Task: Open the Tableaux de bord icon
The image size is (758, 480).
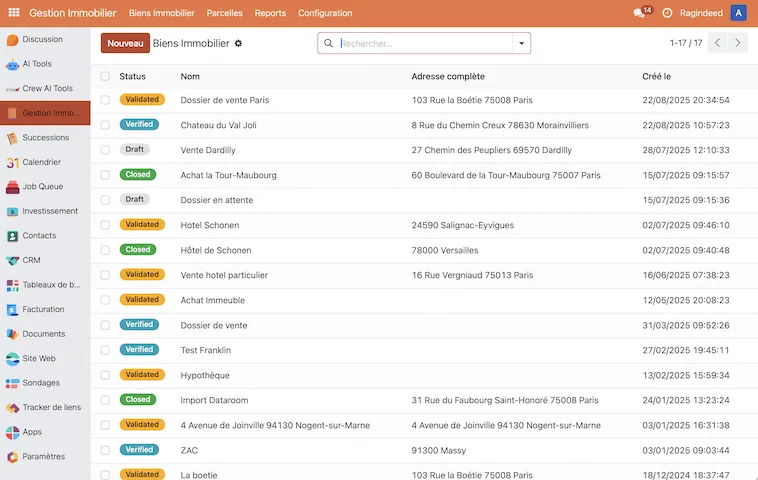Action: click(13, 285)
